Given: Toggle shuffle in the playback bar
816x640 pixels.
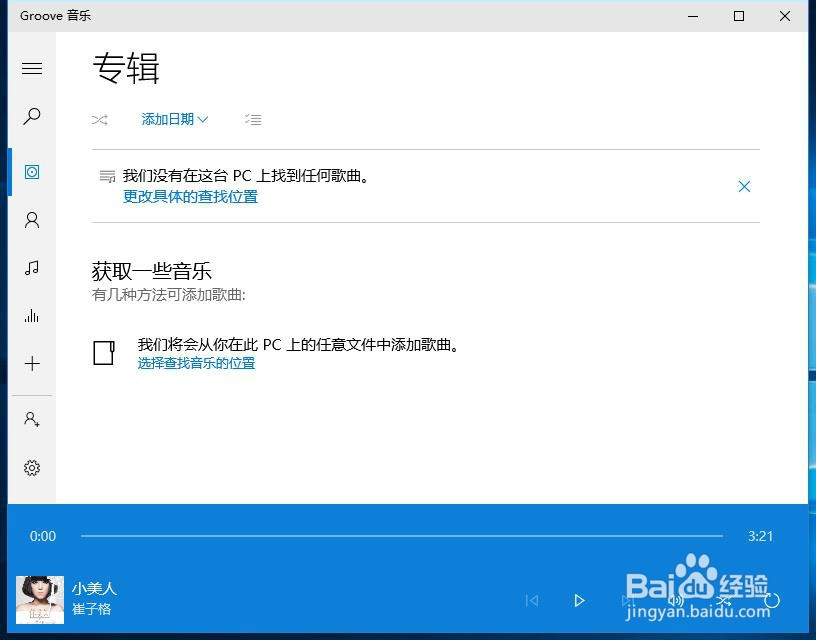Looking at the screenshot, I should (723, 600).
